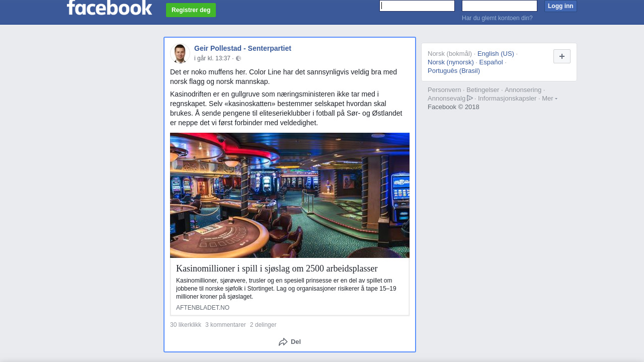Switch language to Norsk (nynorsk)
This screenshot has height=362, width=644.
pyautogui.click(x=451, y=62)
